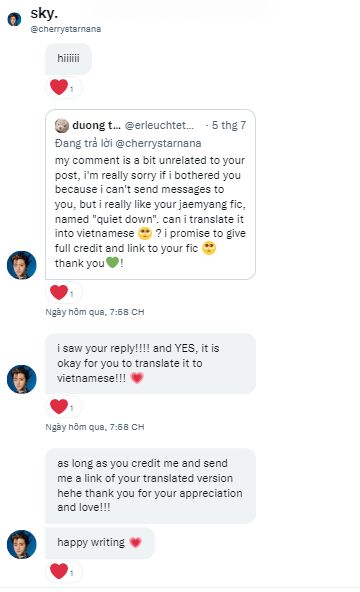This screenshot has height=592, width=360.
Task: Click the first 'Ngày hôm qua, 7:58 CH' timestamp
Action: point(95,312)
